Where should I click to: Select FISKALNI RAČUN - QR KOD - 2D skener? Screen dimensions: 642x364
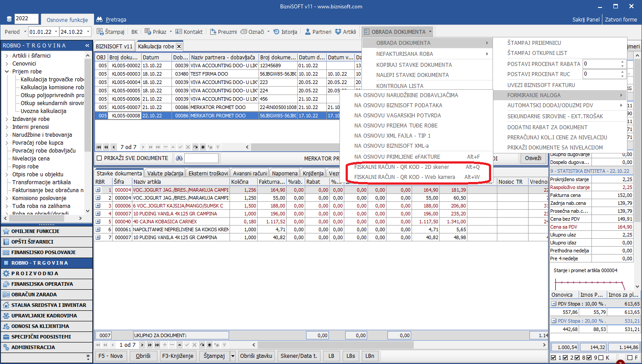pos(401,167)
